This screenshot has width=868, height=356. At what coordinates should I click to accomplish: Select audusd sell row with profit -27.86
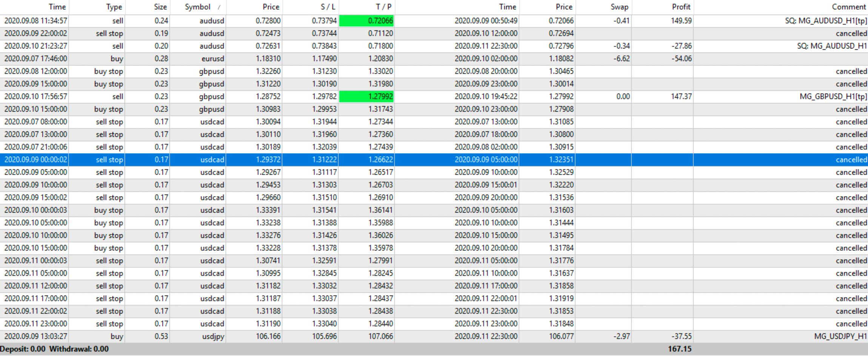(434, 46)
